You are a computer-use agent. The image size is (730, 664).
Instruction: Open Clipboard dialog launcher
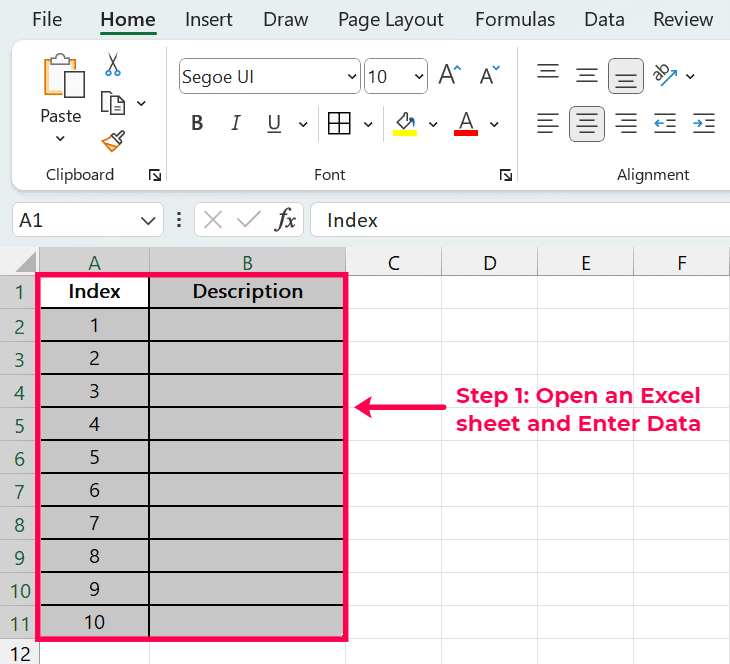pos(155,175)
